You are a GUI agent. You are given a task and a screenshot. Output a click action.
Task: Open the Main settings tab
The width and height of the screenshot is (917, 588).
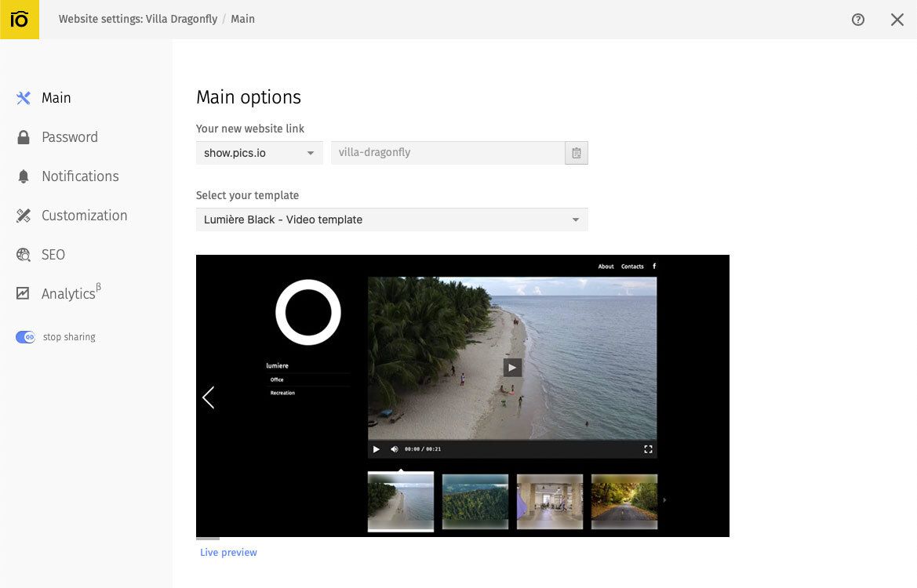click(x=56, y=98)
